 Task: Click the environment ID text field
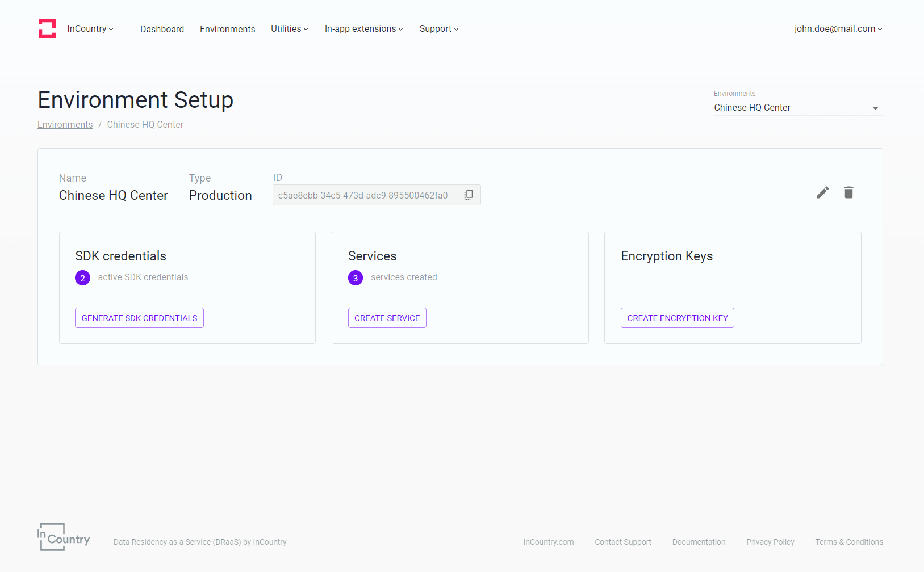coord(363,195)
